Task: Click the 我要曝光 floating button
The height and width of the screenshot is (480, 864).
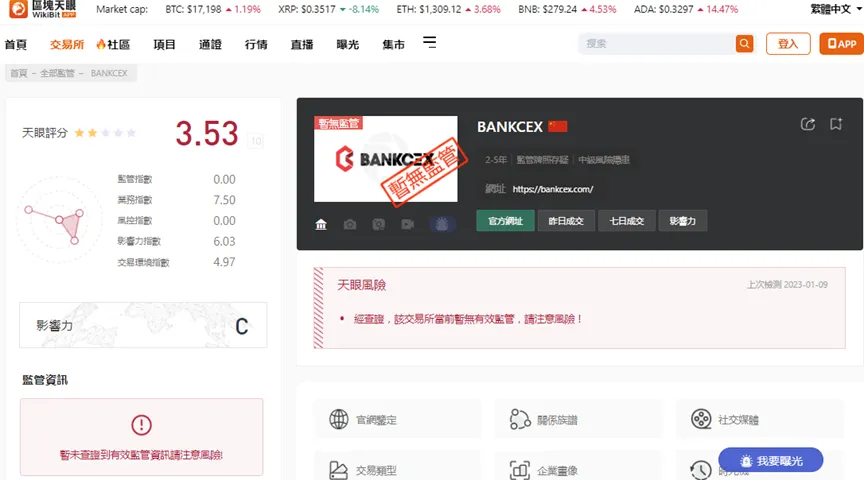Action: point(770,461)
